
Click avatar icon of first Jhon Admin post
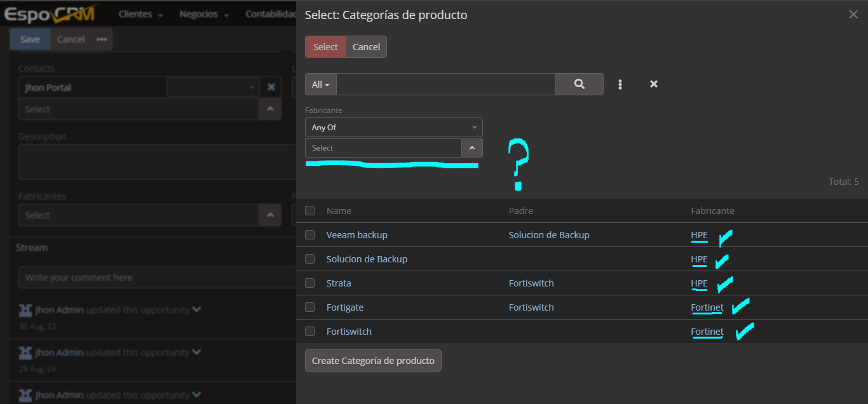(x=25, y=310)
